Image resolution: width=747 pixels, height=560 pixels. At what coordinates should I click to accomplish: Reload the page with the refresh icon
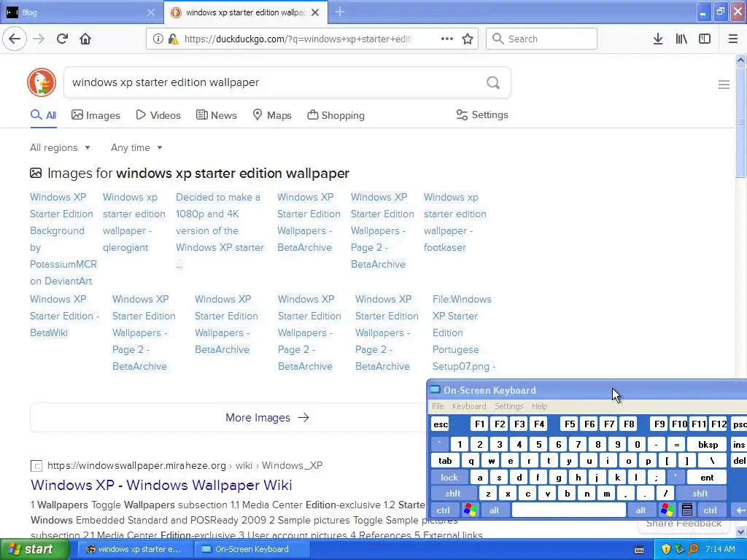[62, 39]
